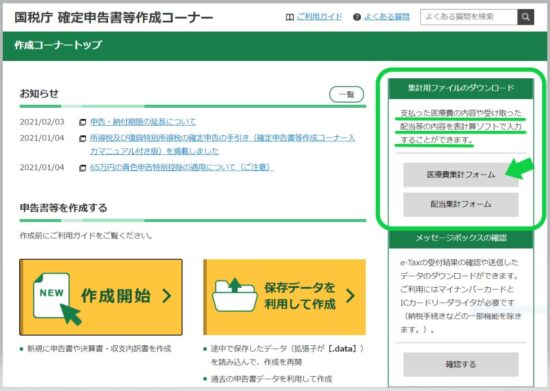Click text 作成前にご利用ガイドをご覧ください。
Screen dimensions: 550x391
pos(86,236)
